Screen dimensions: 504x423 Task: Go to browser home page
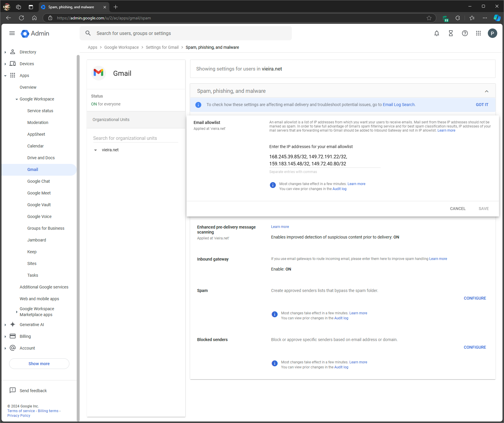(x=34, y=18)
